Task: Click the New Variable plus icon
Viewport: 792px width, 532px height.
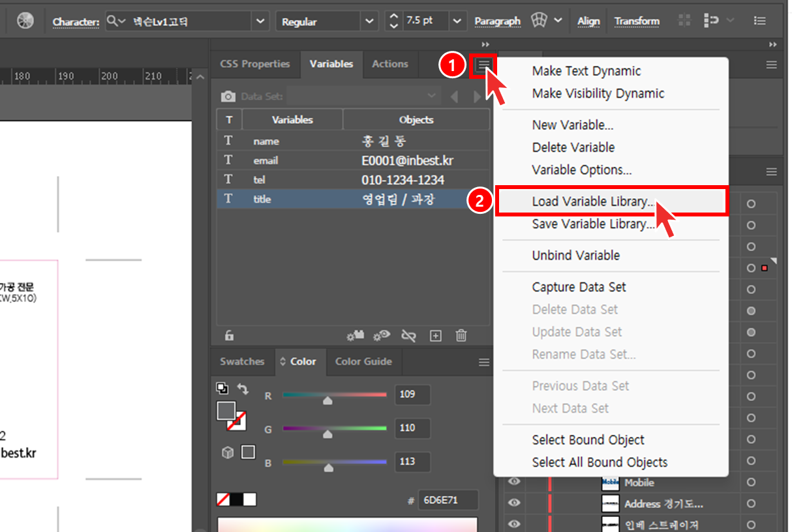Action: 436,336
